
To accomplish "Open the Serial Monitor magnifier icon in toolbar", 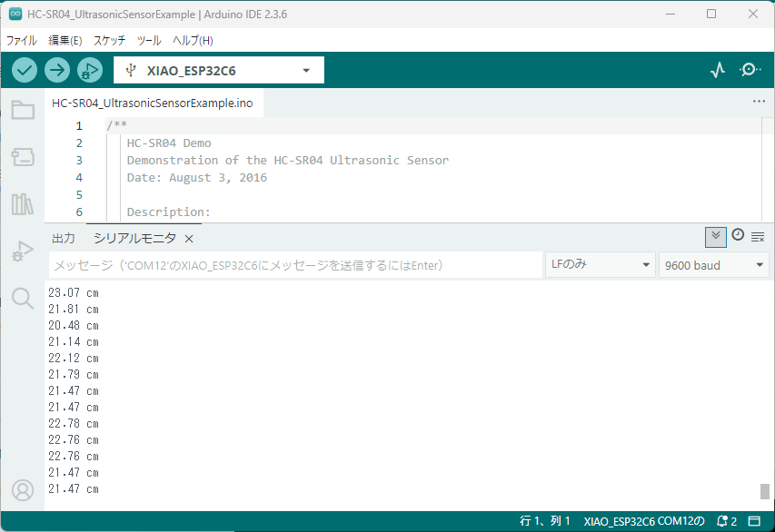I will (x=750, y=70).
